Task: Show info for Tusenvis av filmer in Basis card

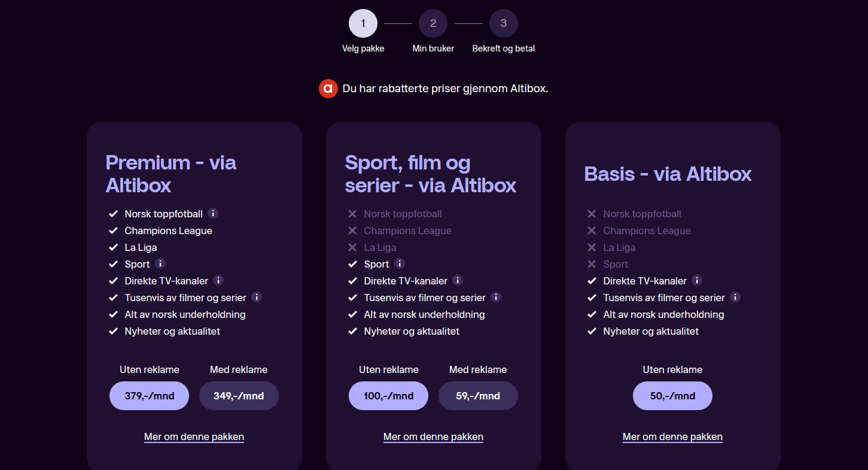Action: tap(735, 297)
